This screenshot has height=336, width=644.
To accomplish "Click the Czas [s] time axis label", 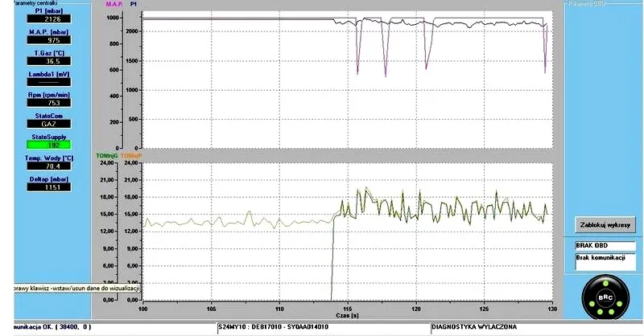I will 348,315.
